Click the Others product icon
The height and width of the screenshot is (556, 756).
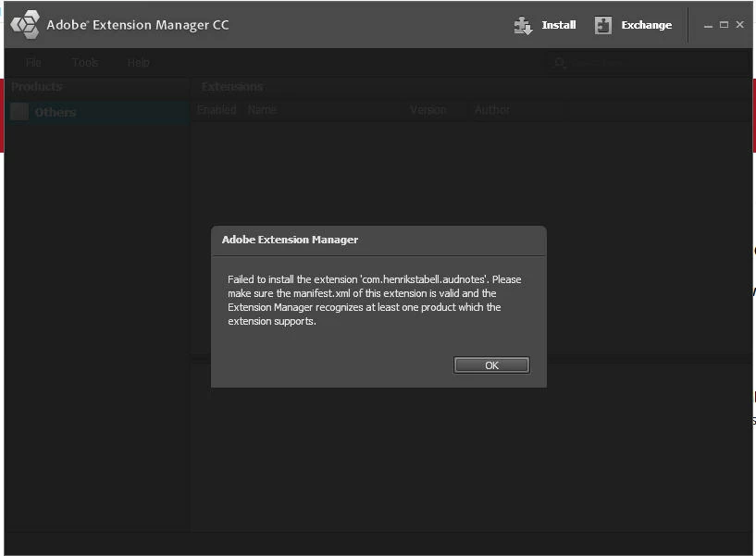coord(19,112)
